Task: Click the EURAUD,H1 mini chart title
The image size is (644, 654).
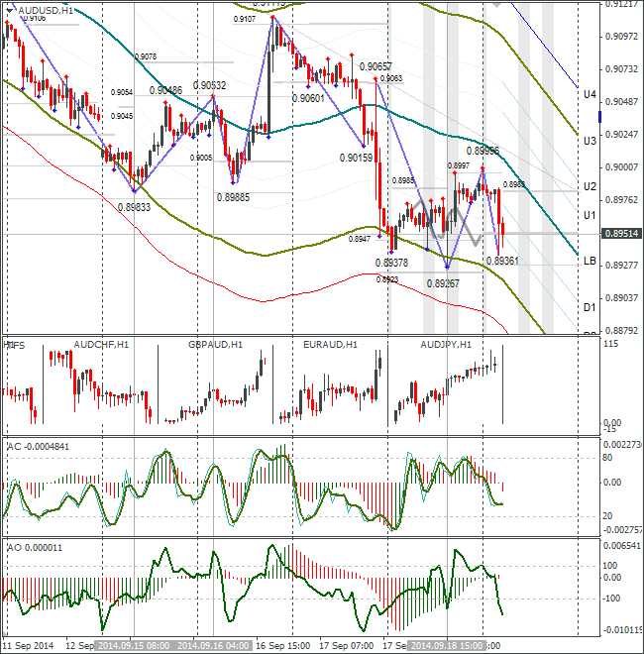Action: pos(330,345)
